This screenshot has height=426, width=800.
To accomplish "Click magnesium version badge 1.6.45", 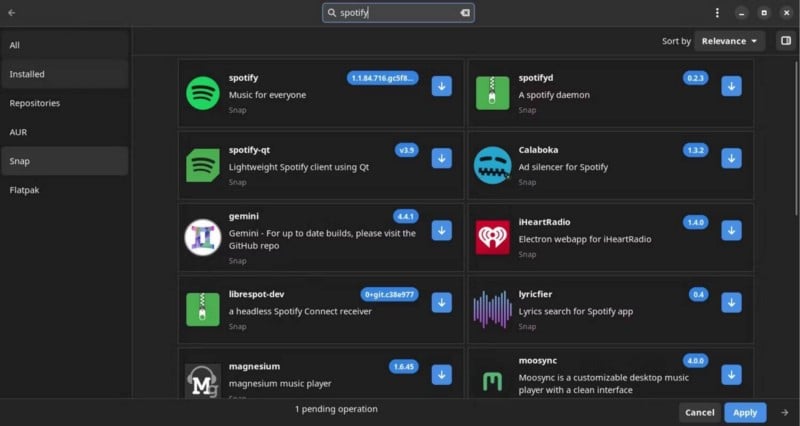I will tap(404, 366).
